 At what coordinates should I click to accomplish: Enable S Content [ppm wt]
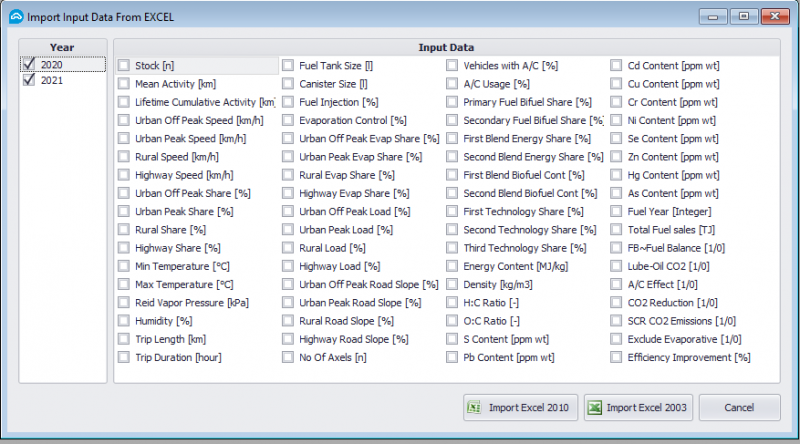pos(452,339)
